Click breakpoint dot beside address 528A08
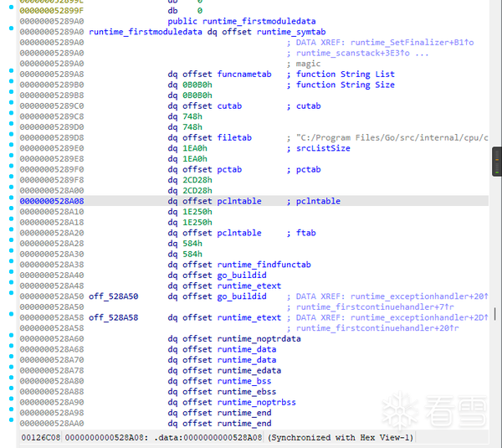The image size is (502, 448). click(x=11, y=198)
